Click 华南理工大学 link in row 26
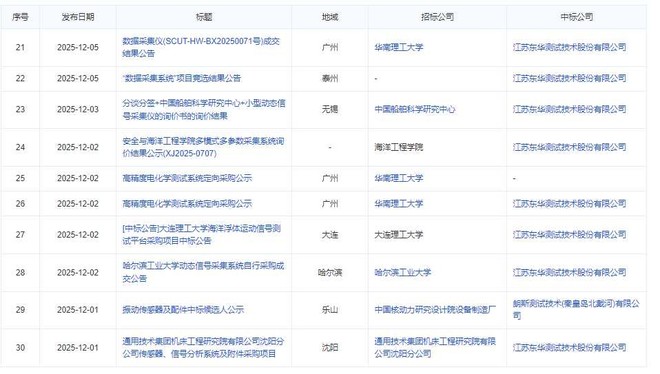This screenshot has width=660, height=374. click(399, 204)
